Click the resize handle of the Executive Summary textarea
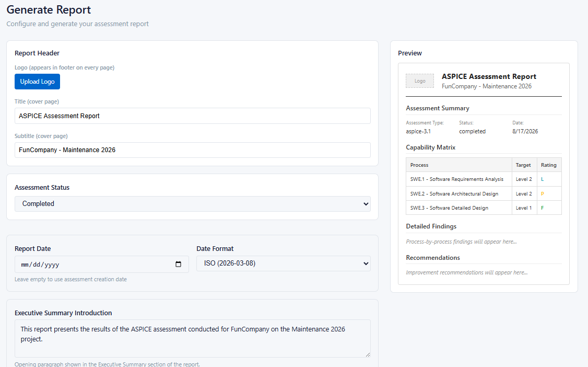The height and width of the screenshot is (367, 588). [x=368, y=354]
